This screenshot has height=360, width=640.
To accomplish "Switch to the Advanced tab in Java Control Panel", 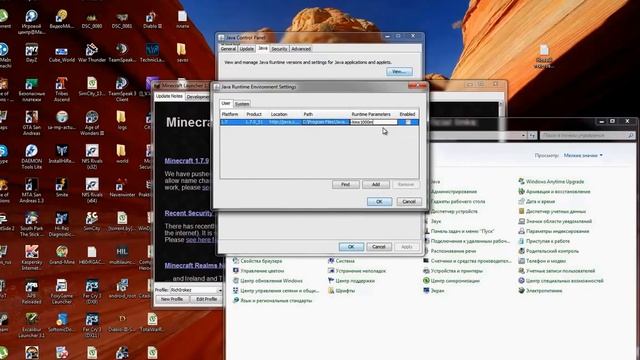I will 301,49.
